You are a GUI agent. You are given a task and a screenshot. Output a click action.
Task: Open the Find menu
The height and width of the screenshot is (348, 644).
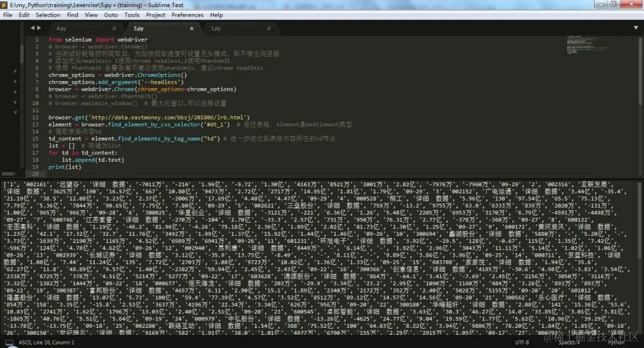(x=72, y=15)
